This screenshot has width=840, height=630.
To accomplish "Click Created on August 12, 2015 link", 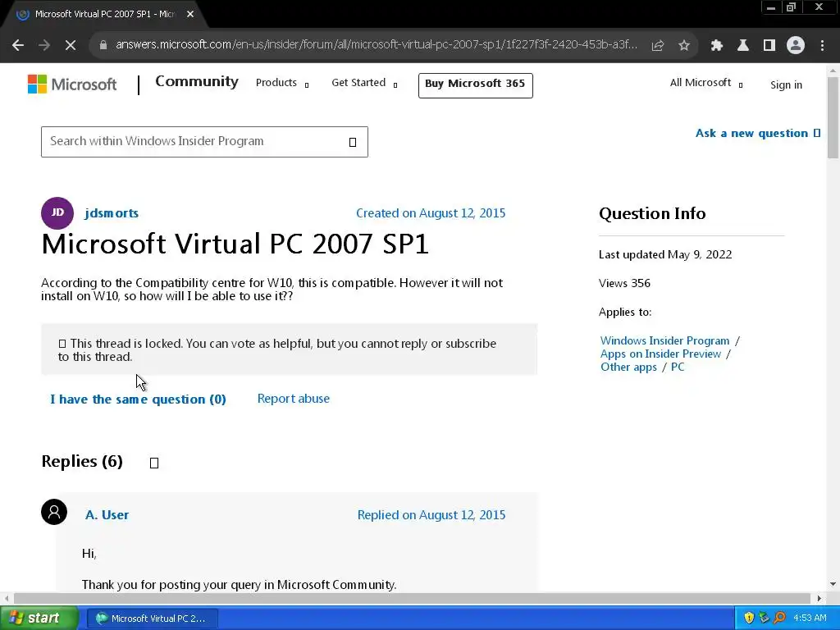I will (431, 213).
